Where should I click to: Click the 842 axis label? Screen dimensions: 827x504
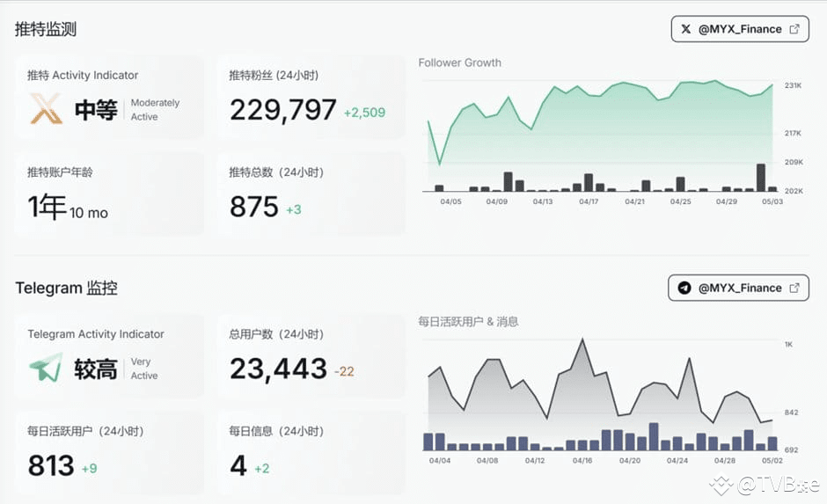pos(791,413)
